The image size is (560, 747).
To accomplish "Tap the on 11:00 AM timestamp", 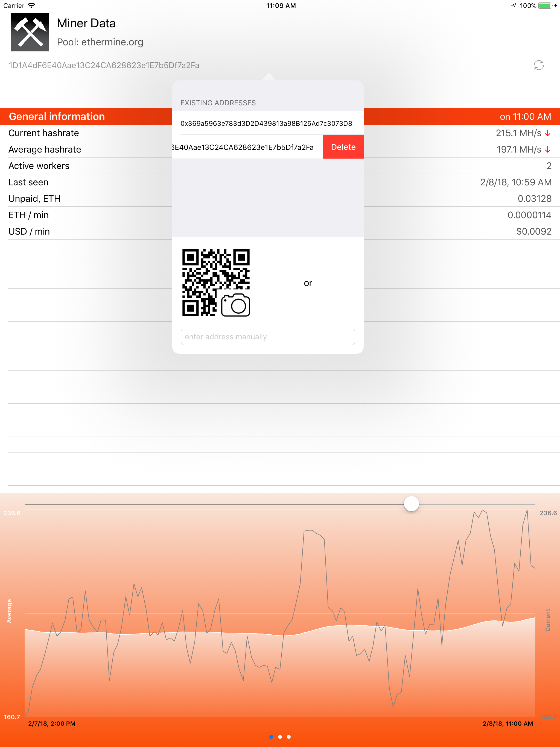I will coord(526,116).
